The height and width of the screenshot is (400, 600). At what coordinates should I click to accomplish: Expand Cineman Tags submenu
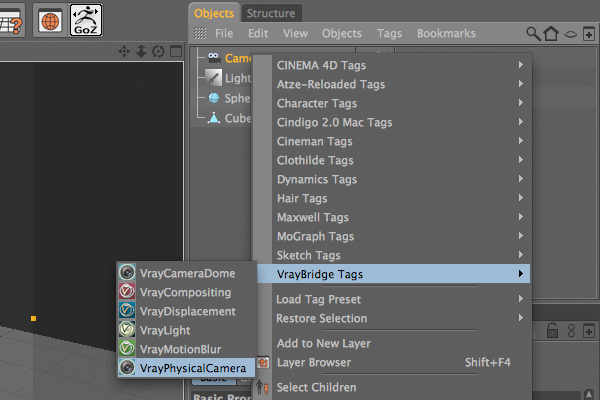click(x=401, y=141)
